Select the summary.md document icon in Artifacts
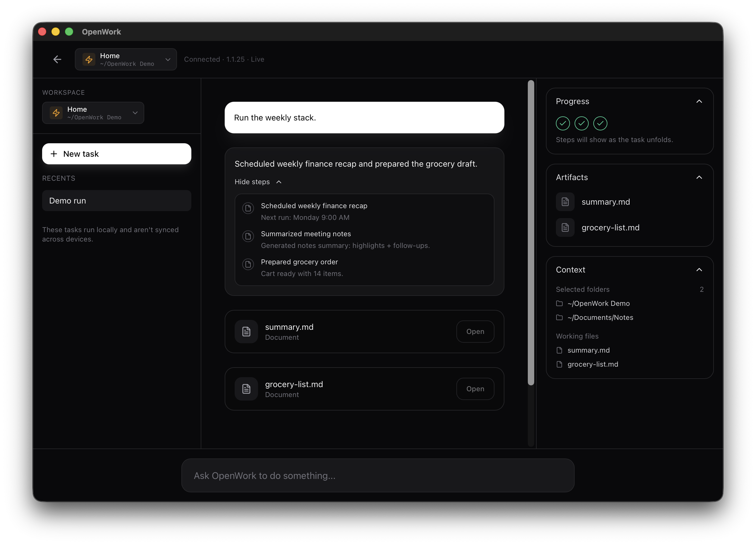Screen dimensions: 756x545 pyautogui.click(x=565, y=201)
